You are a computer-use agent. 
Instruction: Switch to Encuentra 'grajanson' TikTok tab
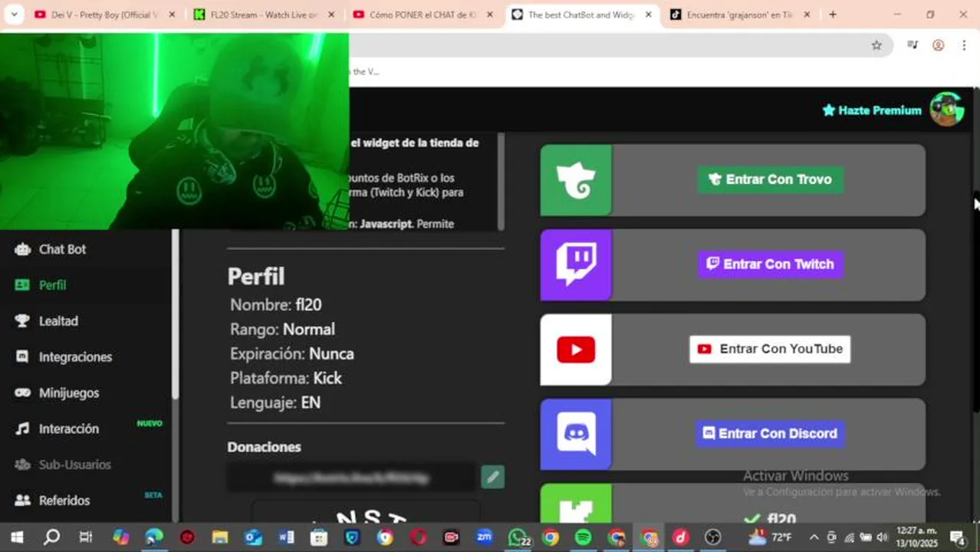tap(740, 15)
